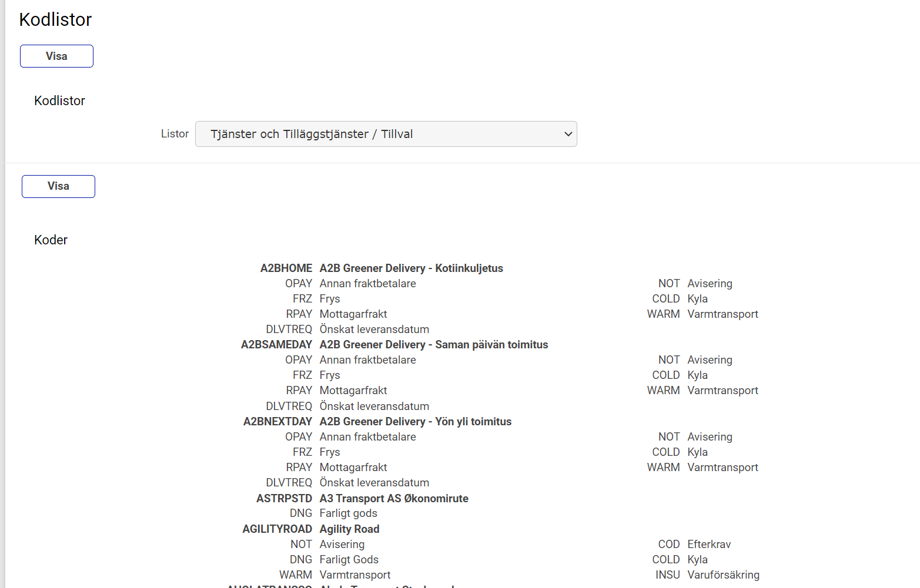The image size is (920, 588).
Task: Click the Visa button above the Koder section
Action: tap(58, 186)
